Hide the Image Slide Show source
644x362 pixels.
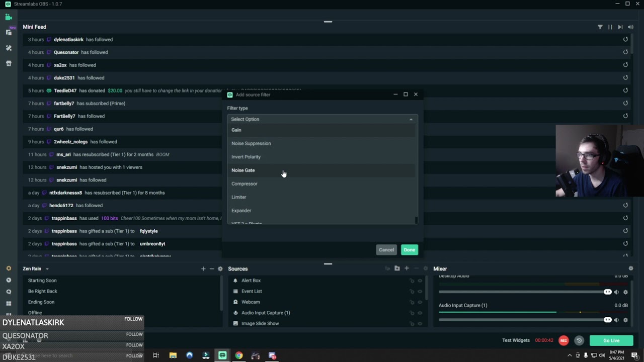pyautogui.click(x=420, y=323)
